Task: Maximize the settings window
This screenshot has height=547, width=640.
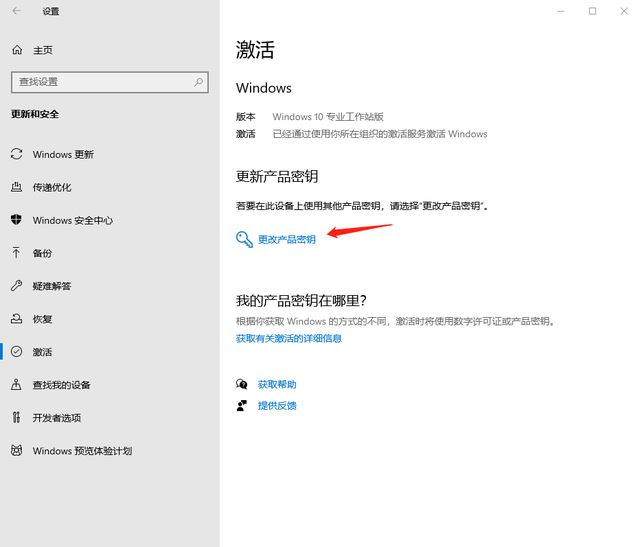Action: (592, 11)
